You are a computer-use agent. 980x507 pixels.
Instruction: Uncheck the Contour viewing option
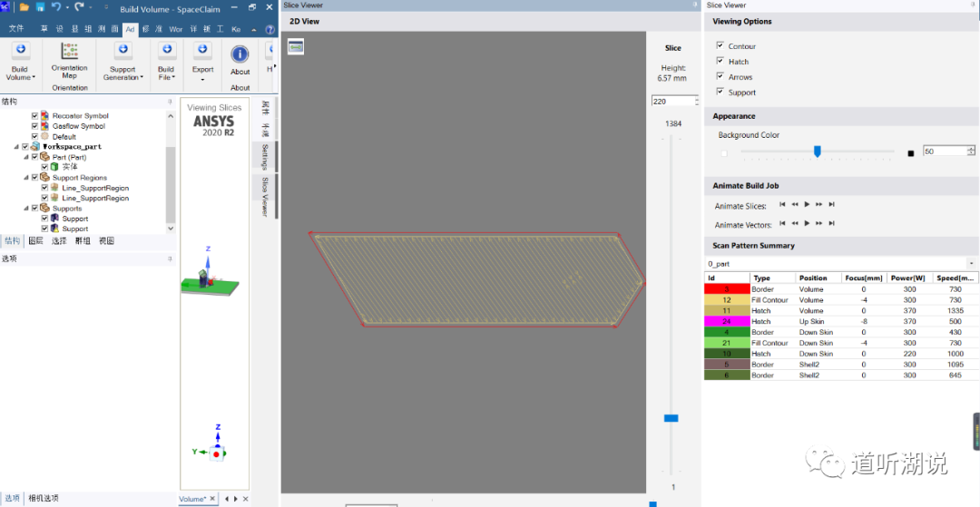pyautogui.click(x=720, y=45)
